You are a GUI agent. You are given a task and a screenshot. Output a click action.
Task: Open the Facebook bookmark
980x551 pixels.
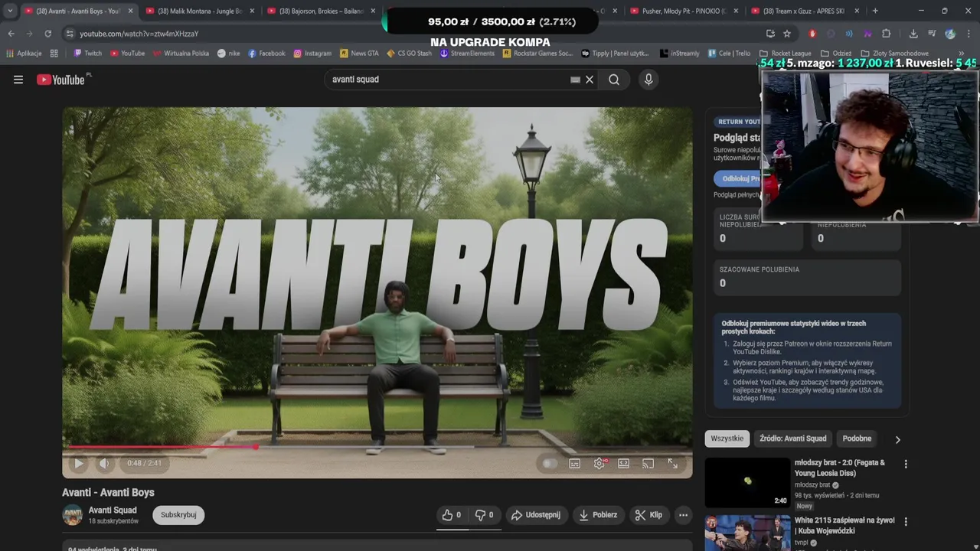pyautogui.click(x=266, y=54)
